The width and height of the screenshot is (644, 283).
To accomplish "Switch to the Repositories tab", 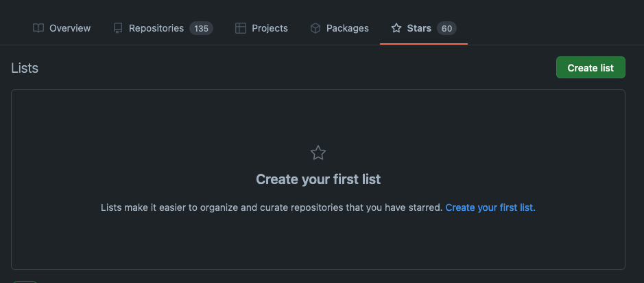I will (156, 28).
